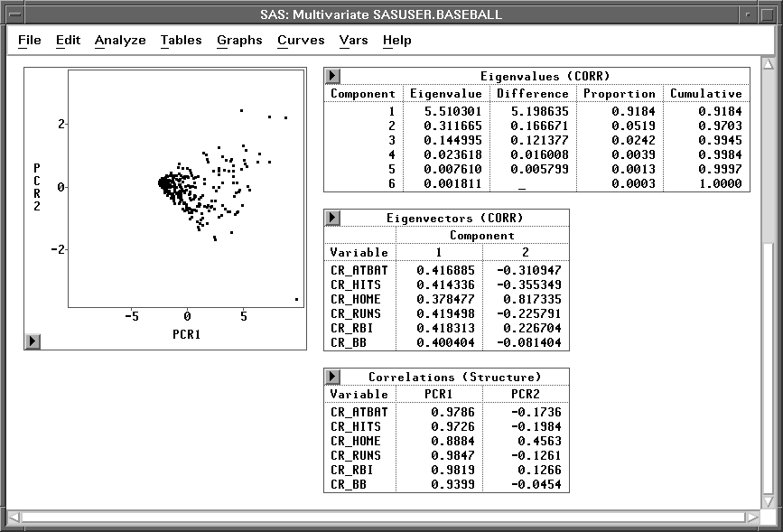Click the horizontal scrollbar right arrow
Screen dimensions: 783x532
754,518
